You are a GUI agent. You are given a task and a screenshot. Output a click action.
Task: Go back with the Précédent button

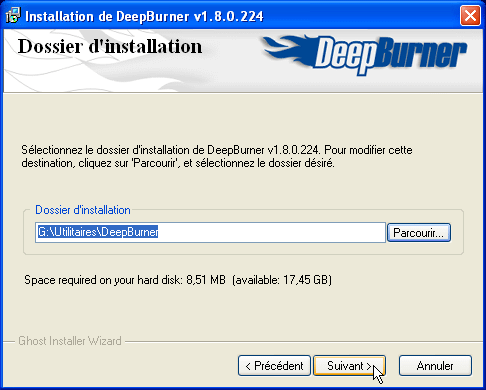click(274, 366)
